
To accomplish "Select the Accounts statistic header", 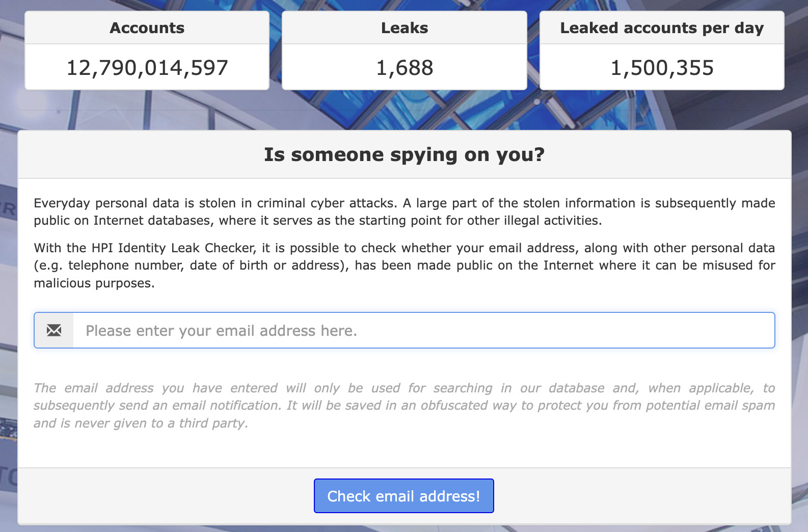I will [147, 28].
